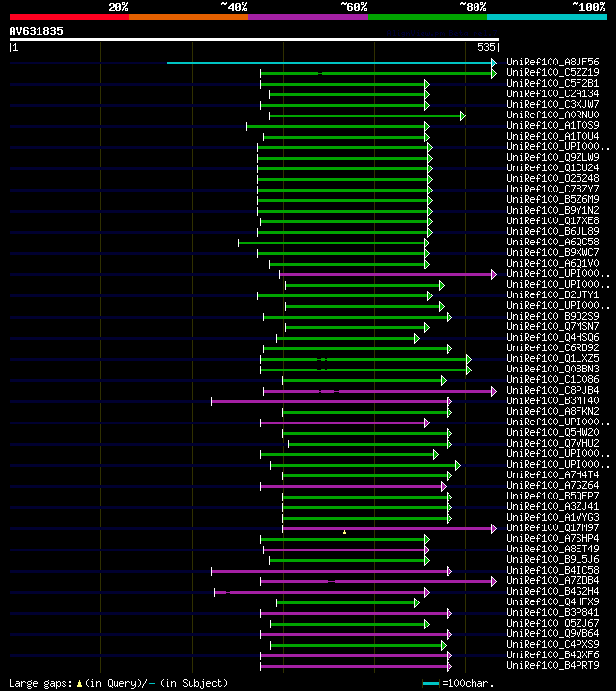The image size is (616, 691).
Task: Click the UniRef100_C8PJB4 entry
Action: (552, 390)
